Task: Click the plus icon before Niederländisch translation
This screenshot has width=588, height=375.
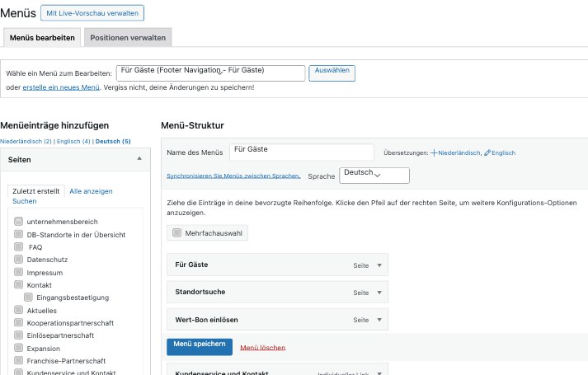Action: (434, 152)
